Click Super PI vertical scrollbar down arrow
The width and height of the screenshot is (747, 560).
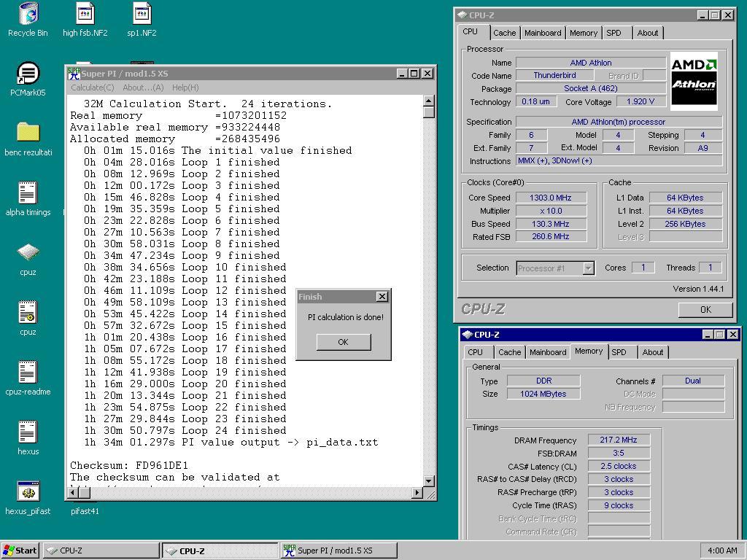coord(429,481)
